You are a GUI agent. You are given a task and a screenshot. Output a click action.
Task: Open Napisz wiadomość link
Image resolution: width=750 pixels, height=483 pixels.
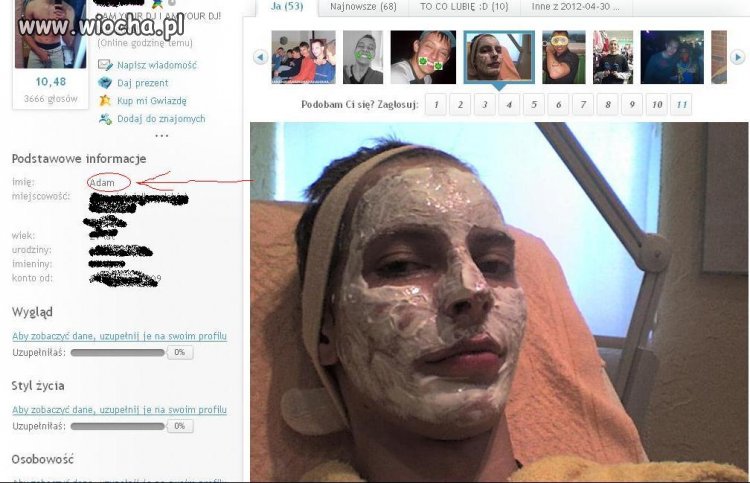pyautogui.click(x=157, y=65)
